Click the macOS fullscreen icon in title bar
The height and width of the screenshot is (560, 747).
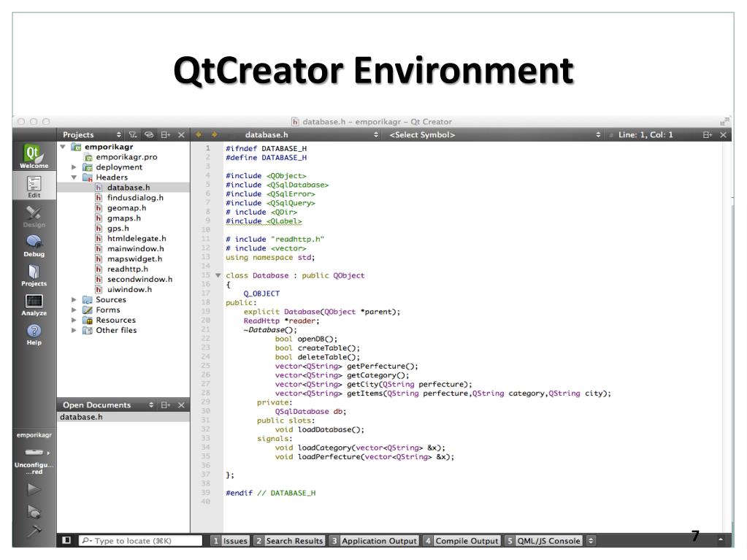tap(724, 121)
